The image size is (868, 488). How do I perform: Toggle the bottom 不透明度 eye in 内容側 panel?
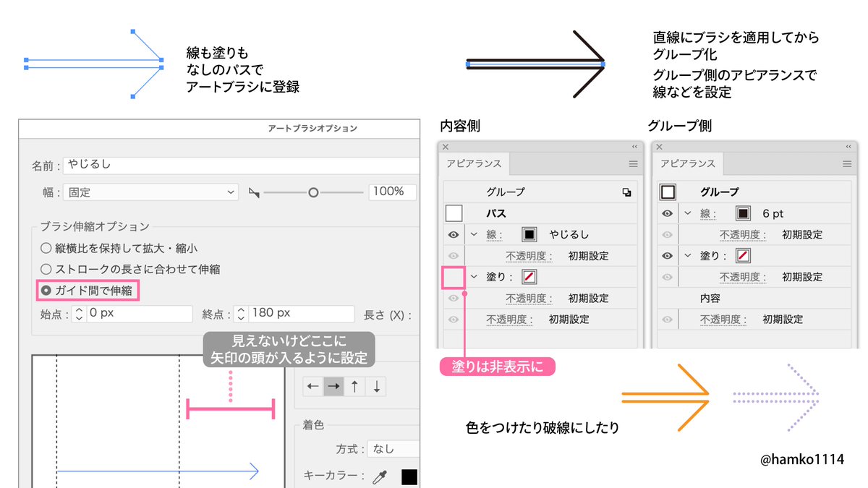pos(454,320)
